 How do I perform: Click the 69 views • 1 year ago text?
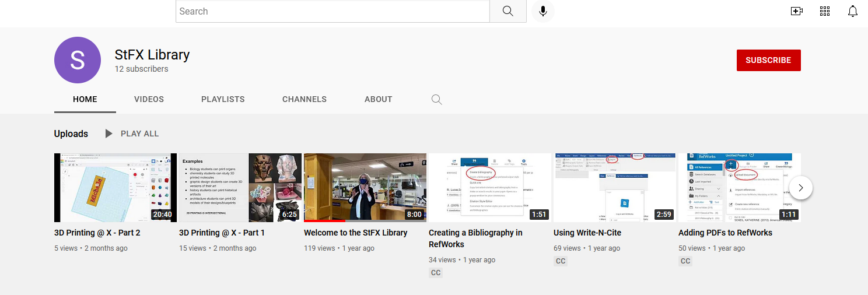point(587,248)
